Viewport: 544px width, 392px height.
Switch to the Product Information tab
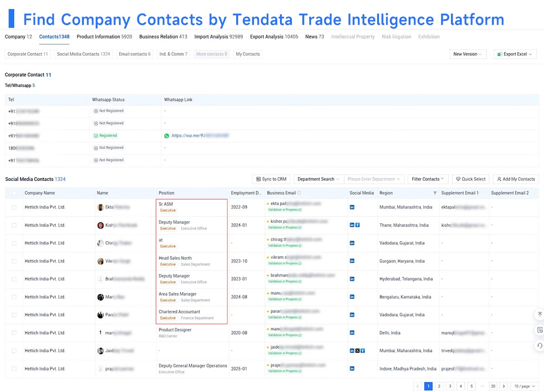[x=104, y=37]
